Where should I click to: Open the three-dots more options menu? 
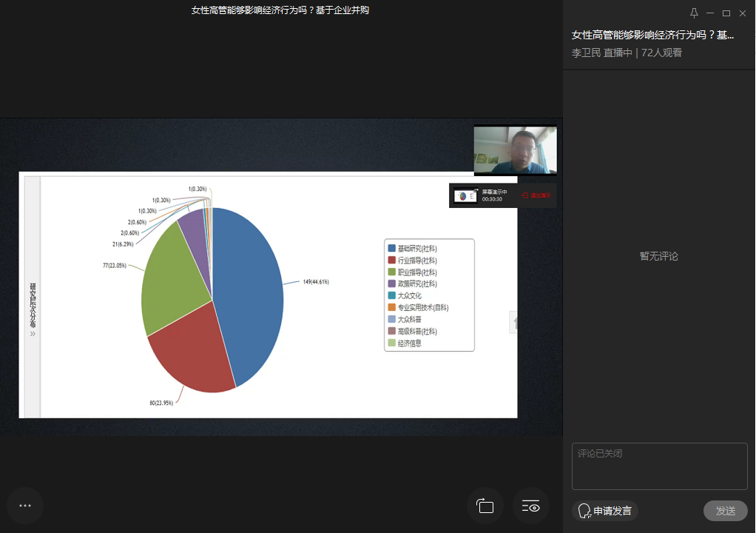click(25, 506)
